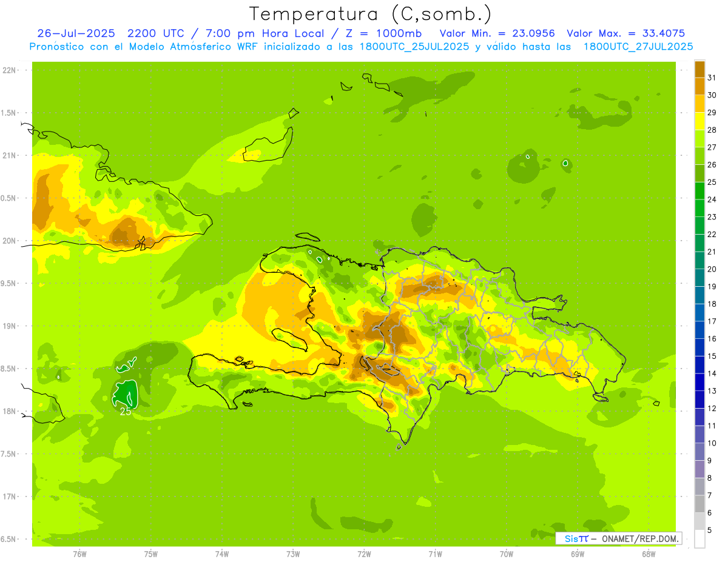This screenshot has width=728, height=562.
Task: Select the white legend swatch below 5
Action: pyautogui.click(x=699, y=539)
